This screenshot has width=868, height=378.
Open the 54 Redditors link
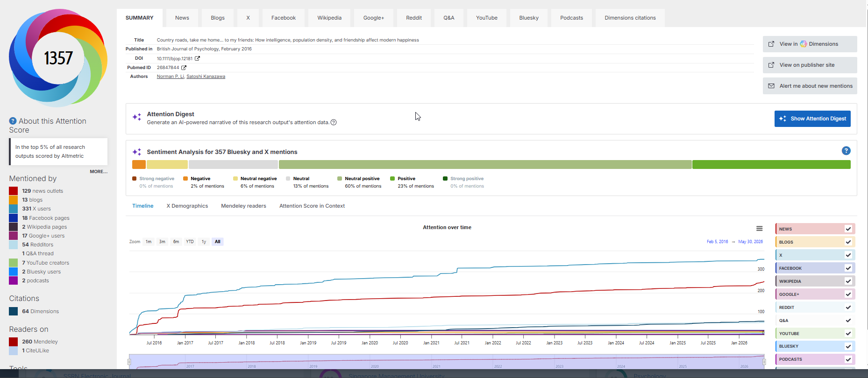38,245
